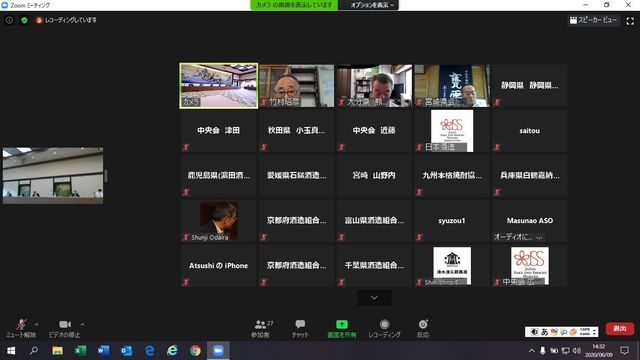Open File Explorer from taskbar
Screen dimensions: 640x360
57,351
